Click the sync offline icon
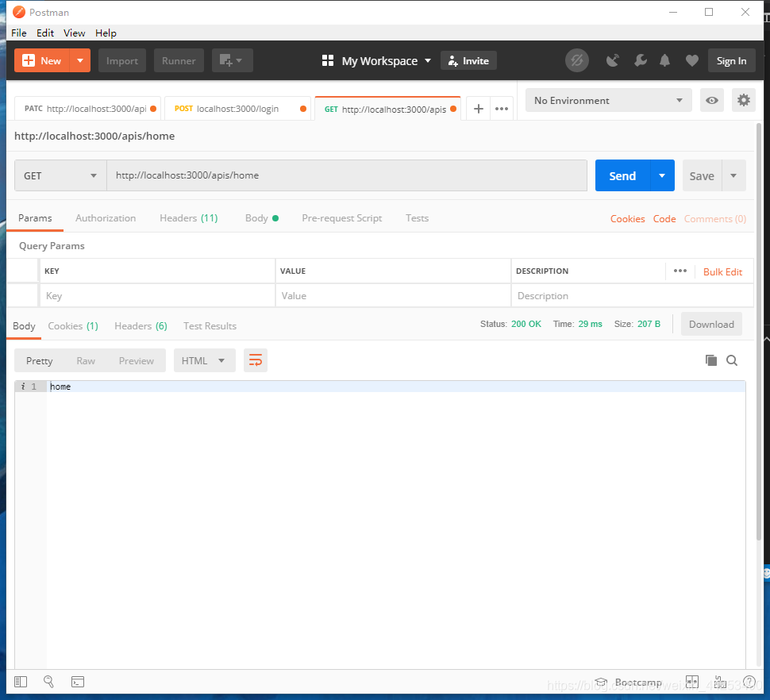This screenshot has height=700, width=770. (576, 61)
